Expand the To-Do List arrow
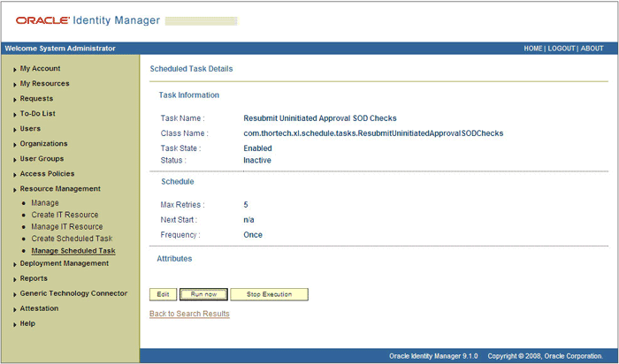The height and width of the screenshot is (364, 619). [x=15, y=114]
